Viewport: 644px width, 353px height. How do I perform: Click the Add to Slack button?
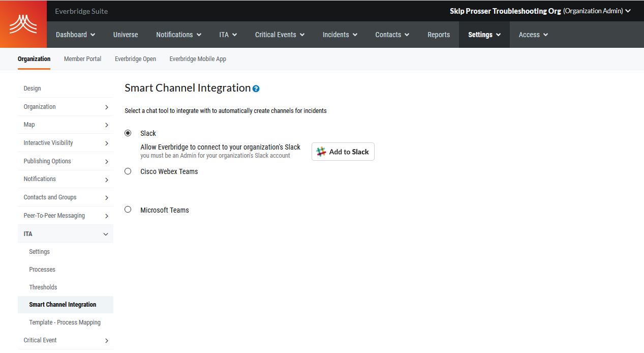coord(343,152)
